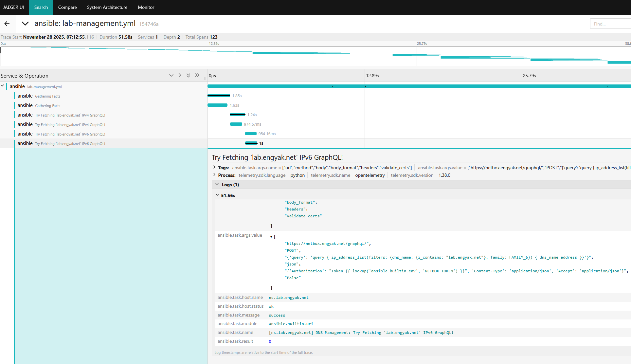Click the Find search field
Viewport: 631px width, 364px height.
(610, 24)
